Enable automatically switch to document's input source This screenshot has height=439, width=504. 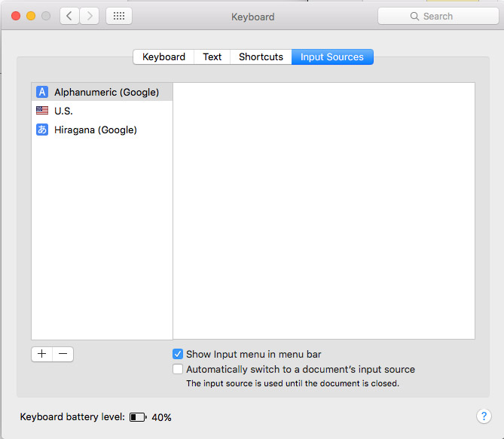(x=178, y=369)
